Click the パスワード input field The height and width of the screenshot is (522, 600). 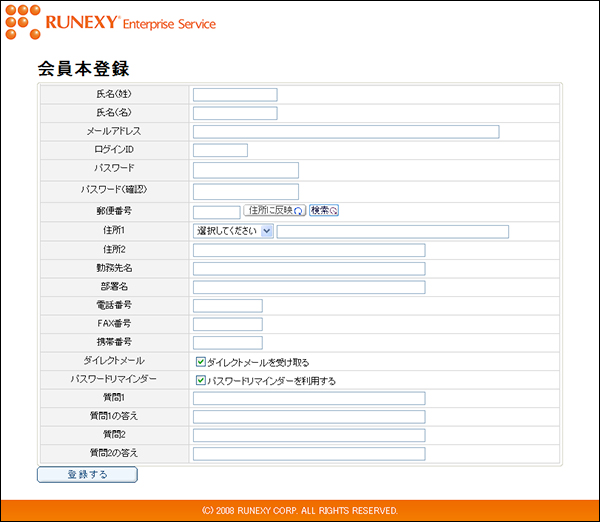(246, 170)
